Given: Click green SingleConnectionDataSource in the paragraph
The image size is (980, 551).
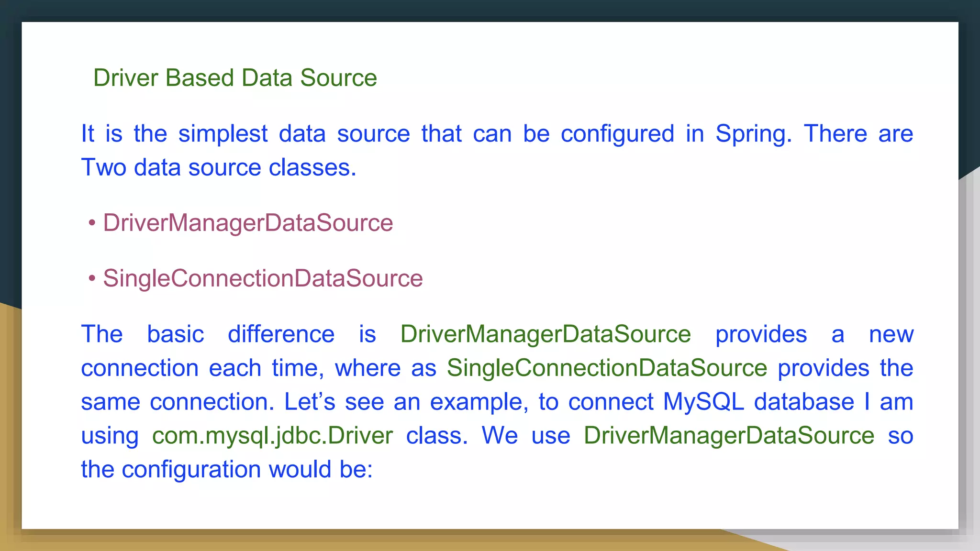Looking at the screenshot, I should [607, 368].
